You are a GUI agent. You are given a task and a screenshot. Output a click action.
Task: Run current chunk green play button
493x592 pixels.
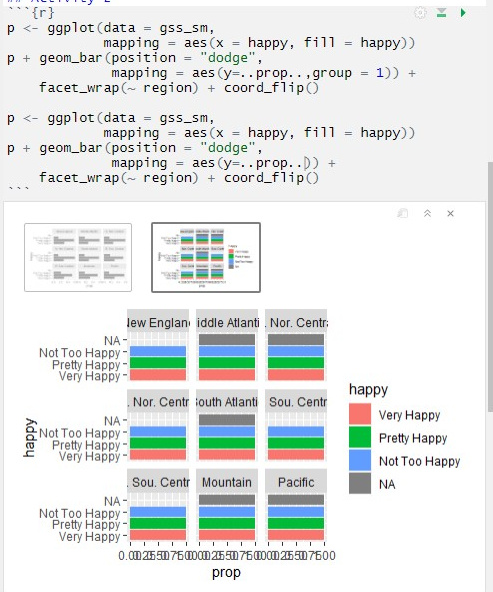[463, 13]
